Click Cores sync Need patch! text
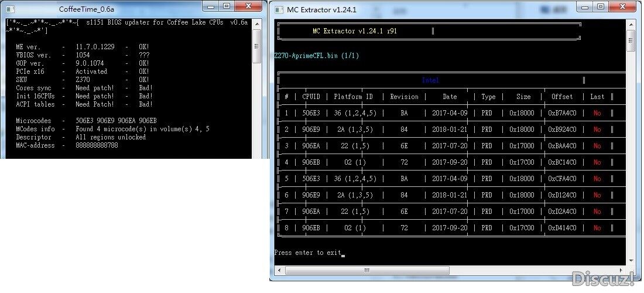This screenshot has width=644, height=293. click(x=95, y=88)
